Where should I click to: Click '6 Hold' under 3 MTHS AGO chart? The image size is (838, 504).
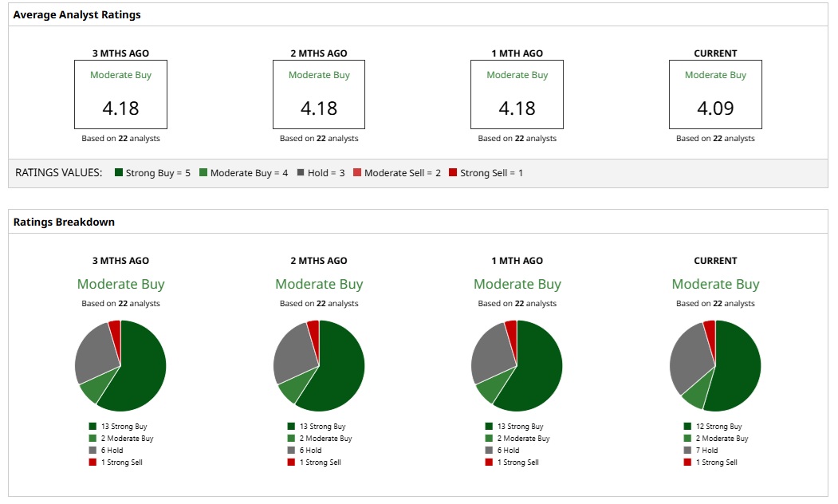[112, 450]
